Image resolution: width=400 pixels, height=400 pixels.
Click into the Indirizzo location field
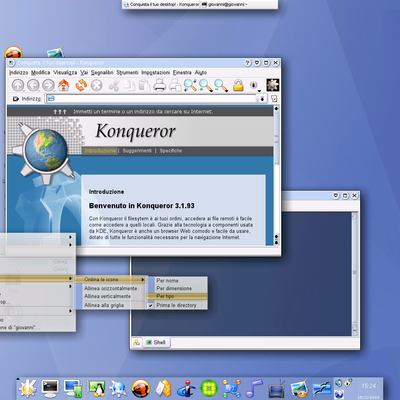pyautogui.click(x=152, y=99)
